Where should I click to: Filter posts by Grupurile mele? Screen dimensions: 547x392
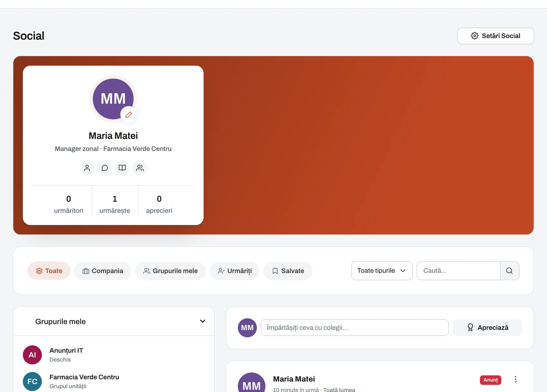pyautogui.click(x=171, y=271)
